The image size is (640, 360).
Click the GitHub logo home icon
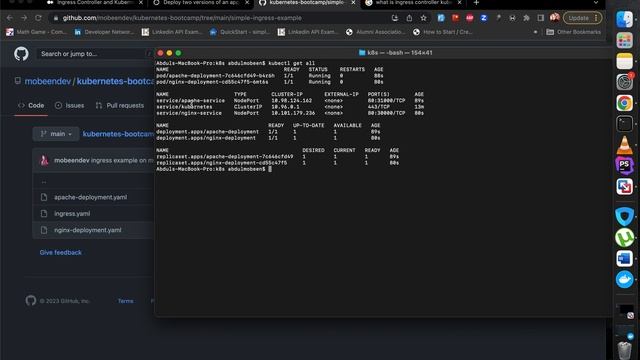click(21, 53)
